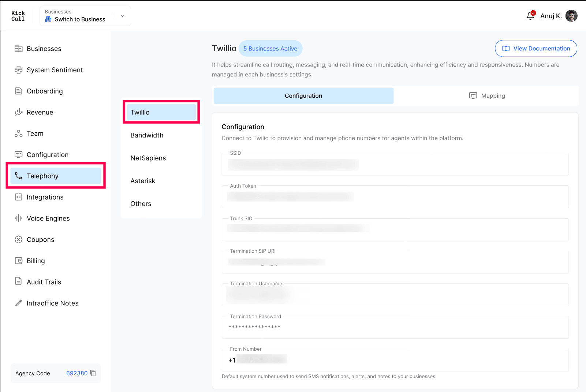
Task: Focus the From Number field
Action: click(x=395, y=360)
